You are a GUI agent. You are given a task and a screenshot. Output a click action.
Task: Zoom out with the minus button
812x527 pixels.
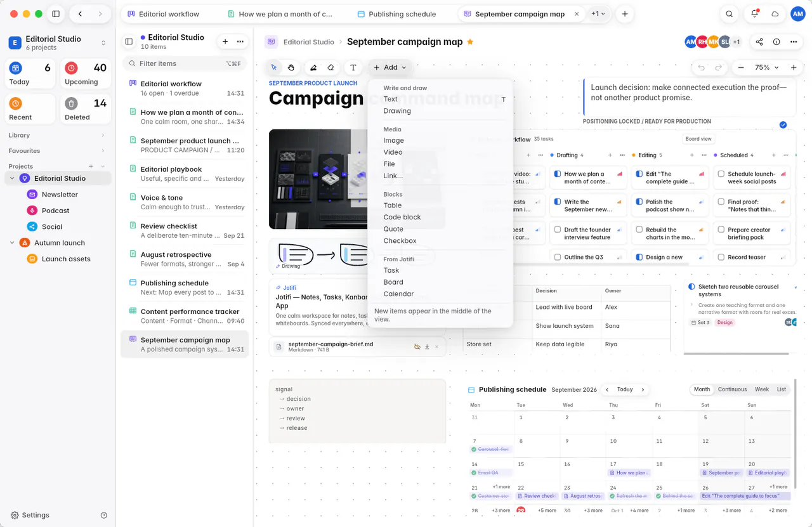(740, 67)
